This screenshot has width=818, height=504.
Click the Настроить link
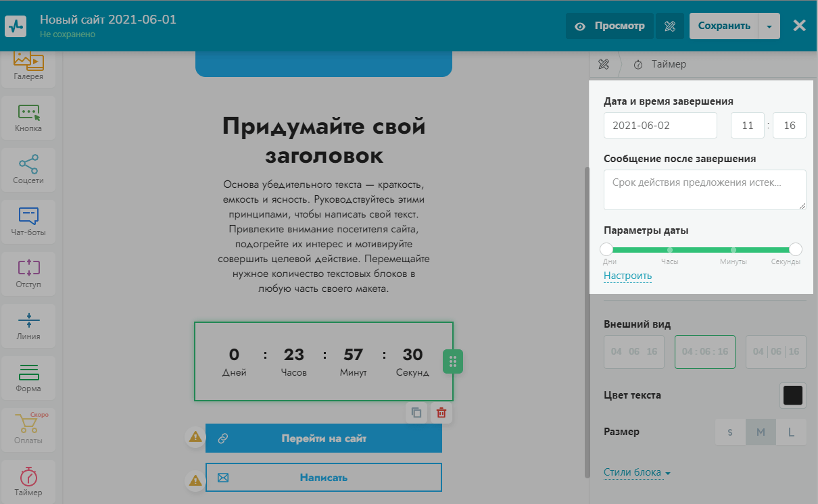point(627,276)
